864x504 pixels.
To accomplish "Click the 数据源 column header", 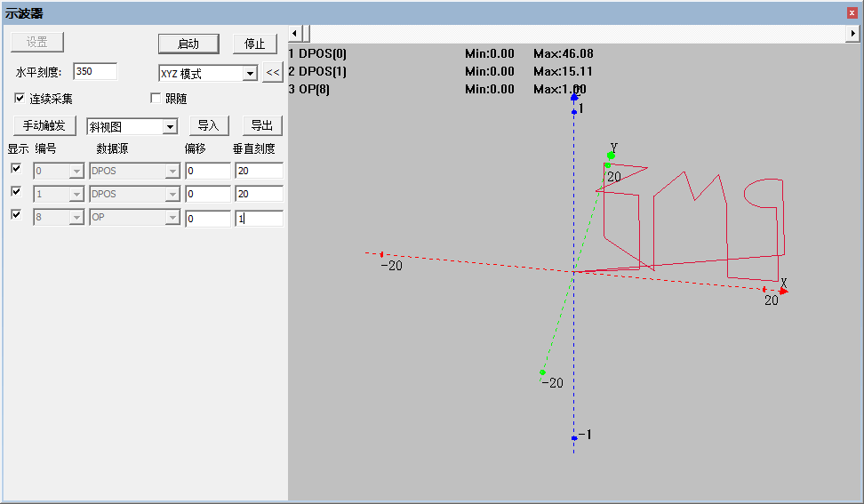I will 112,148.
